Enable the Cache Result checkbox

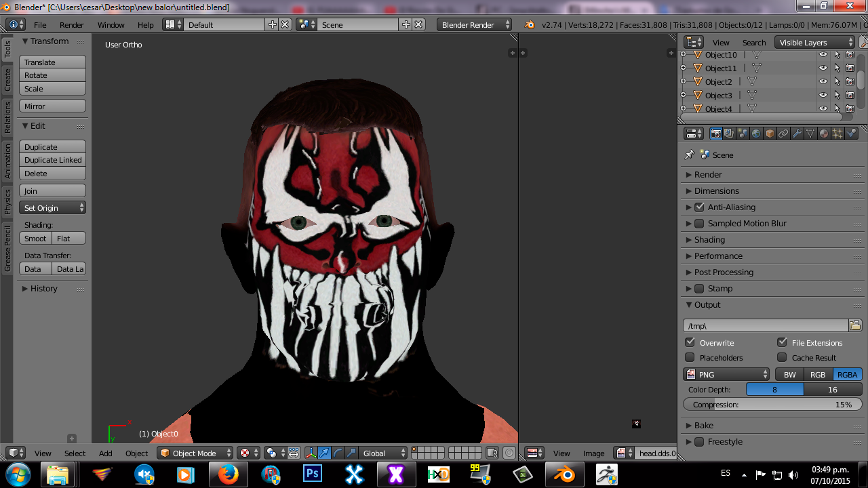pos(782,357)
